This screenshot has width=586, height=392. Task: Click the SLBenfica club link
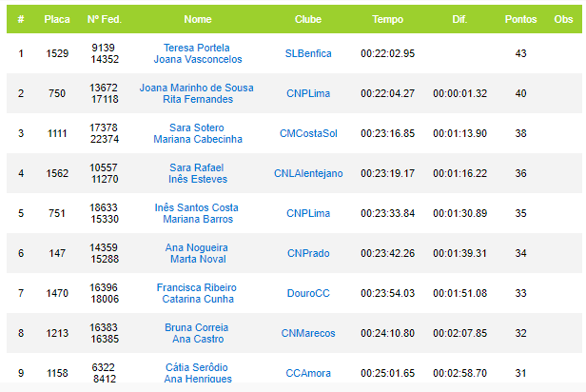click(308, 53)
